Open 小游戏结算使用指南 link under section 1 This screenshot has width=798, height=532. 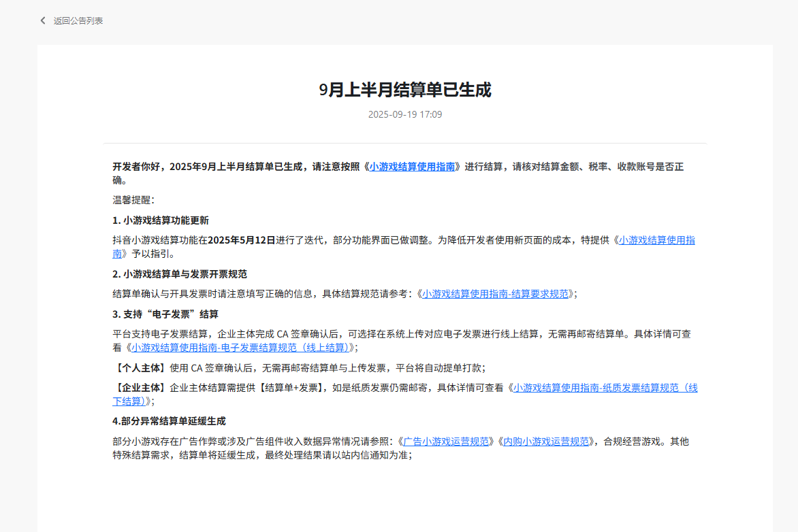656,240
